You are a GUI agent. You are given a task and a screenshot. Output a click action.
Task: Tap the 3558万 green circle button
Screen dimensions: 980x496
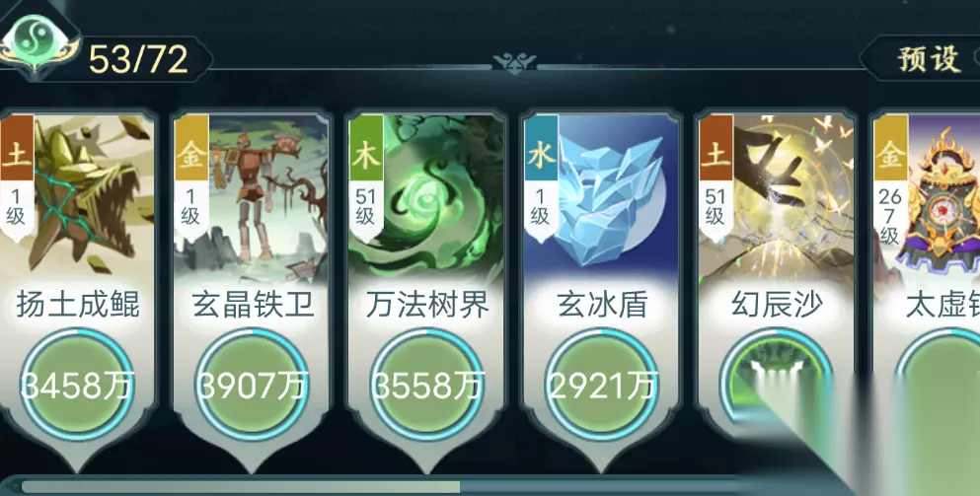(x=427, y=386)
